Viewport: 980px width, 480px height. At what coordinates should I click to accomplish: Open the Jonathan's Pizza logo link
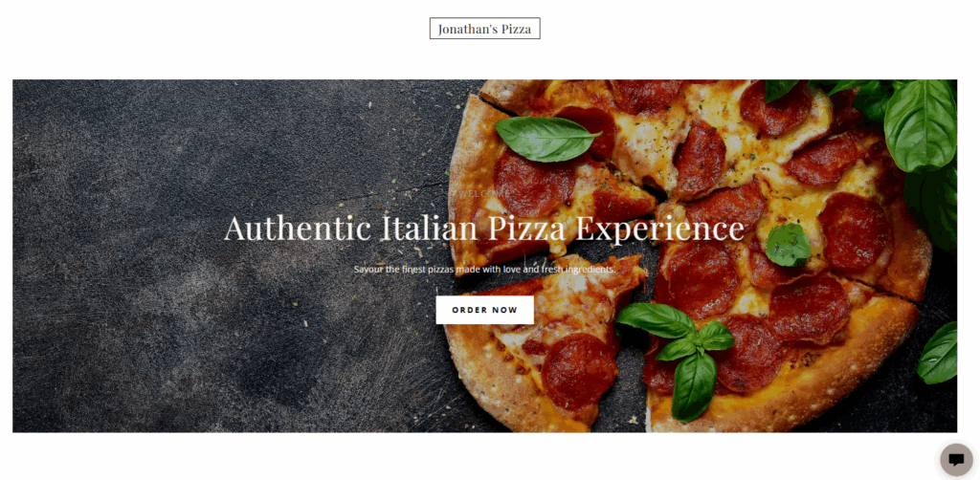(x=484, y=29)
